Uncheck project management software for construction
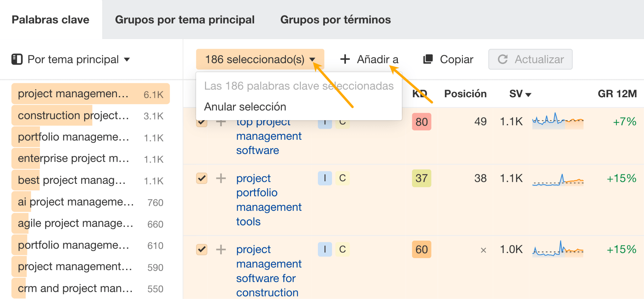The width and height of the screenshot is (644, 299). coord(202,250)
